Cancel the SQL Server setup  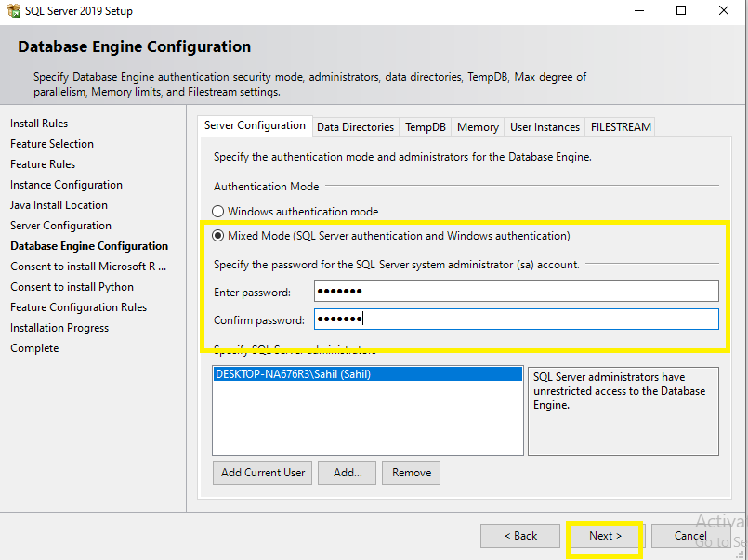pyautogui.click(x=690, y=536)
